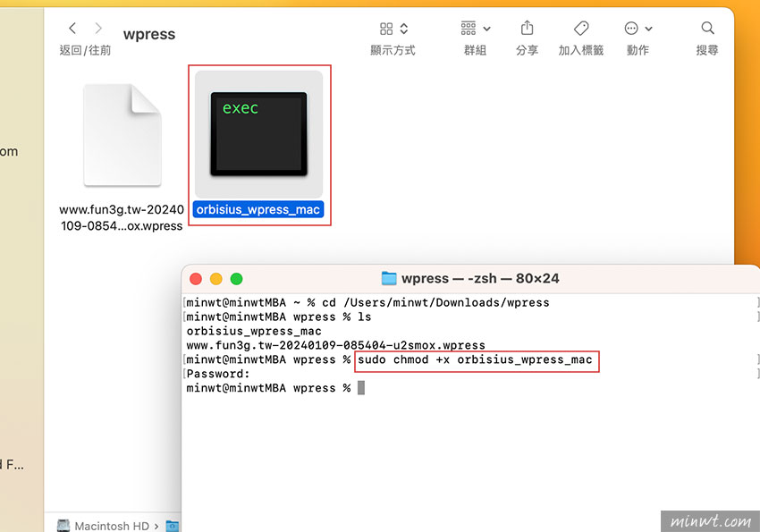Minimize the Terminal with yellow button

216,279
